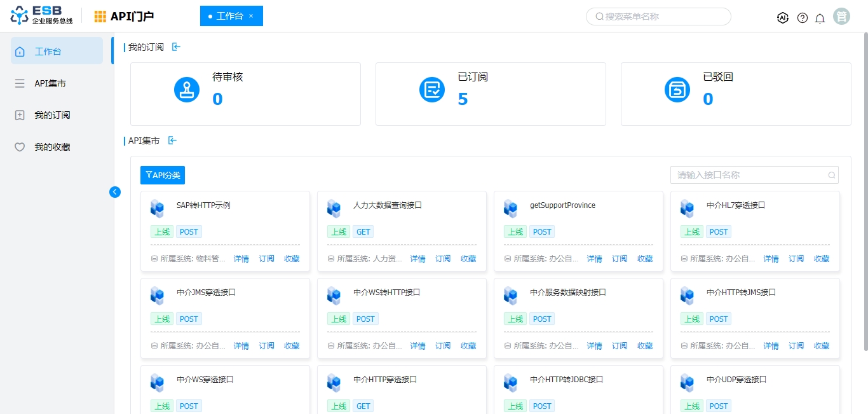The image size is (868, 414).
Task: Click 收藏 on 中介HL7穿透接口 card
Action: (822, 259)
